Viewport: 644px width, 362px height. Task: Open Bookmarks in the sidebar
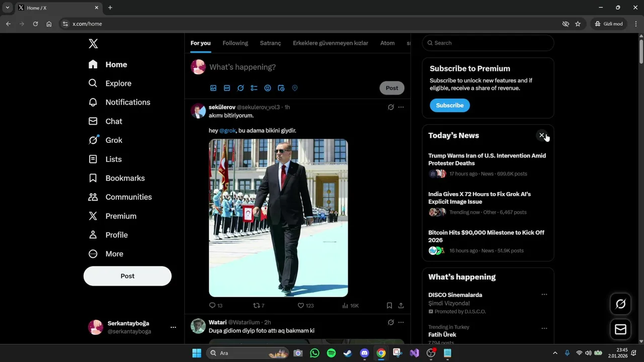117,178
